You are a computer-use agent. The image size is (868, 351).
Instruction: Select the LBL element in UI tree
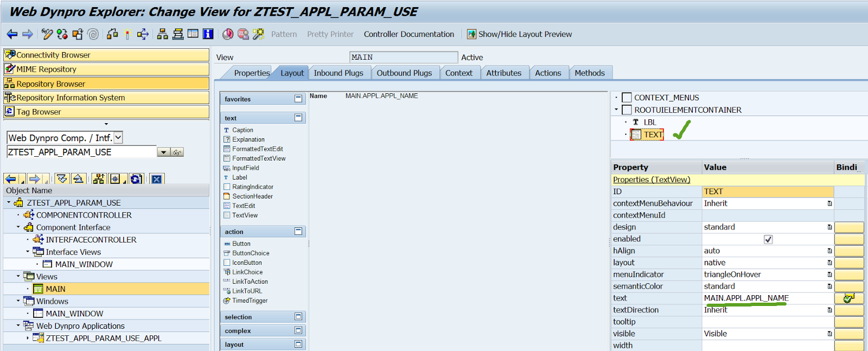pyautogui.click(x=650, y=122)
